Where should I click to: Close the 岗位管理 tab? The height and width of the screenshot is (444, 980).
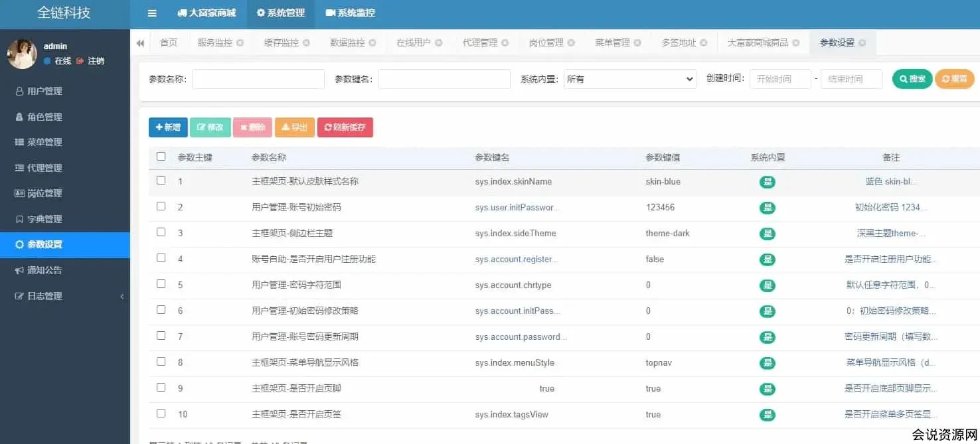click(571, 42)
